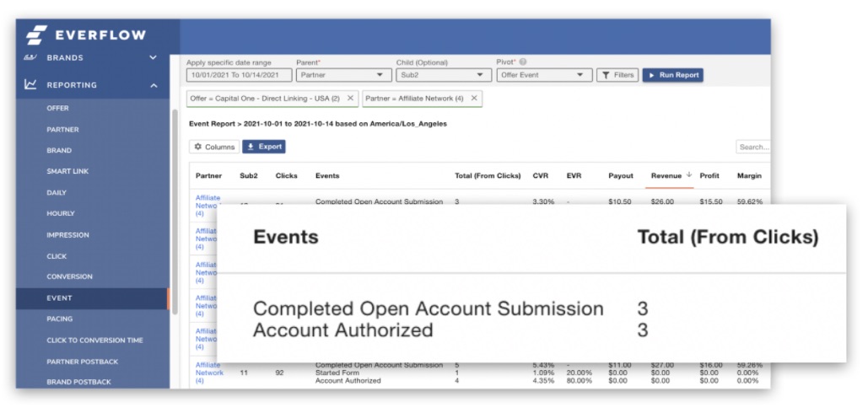Click the 59.62% margin value
The width and height of the screenshot is (868, 413).
(750, 201)
